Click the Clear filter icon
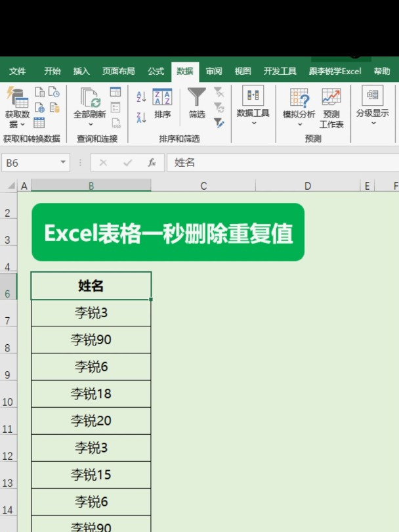 point(219,92)
